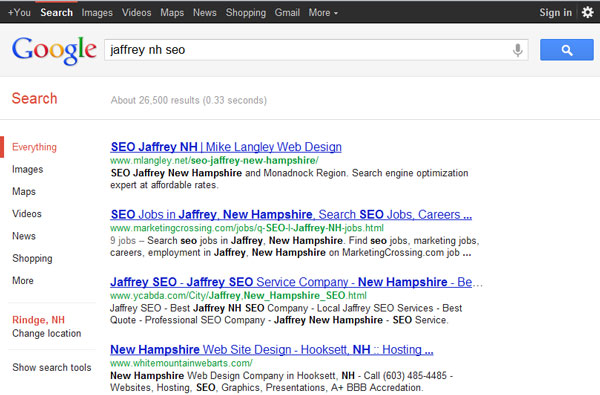Viewport: 600px width, 395px height.
Task: Open SEO Jobs in Jaffrey result link
Action: pos(291,214)
